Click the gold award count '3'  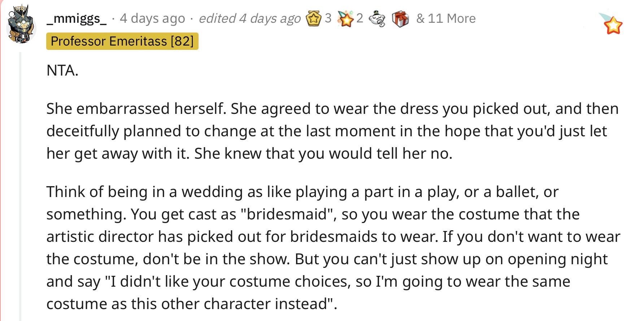328,18
